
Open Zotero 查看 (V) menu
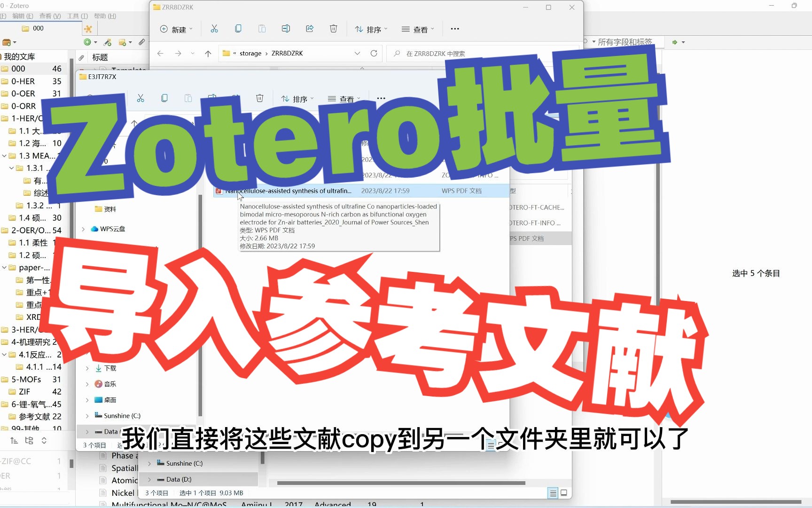(50, 16)
